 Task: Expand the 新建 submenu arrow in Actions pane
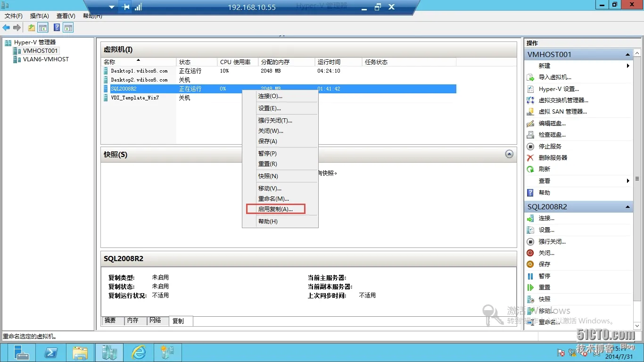tap(628, 66)
